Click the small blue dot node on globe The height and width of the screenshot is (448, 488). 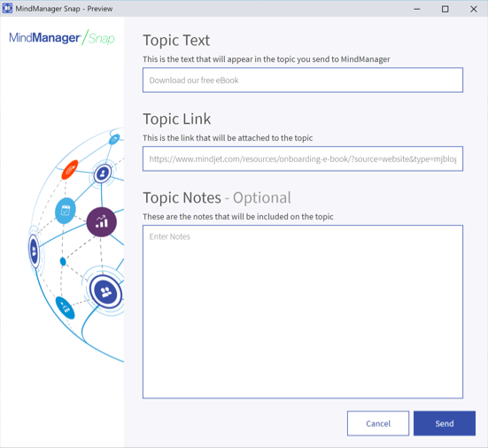coord(63,261)
